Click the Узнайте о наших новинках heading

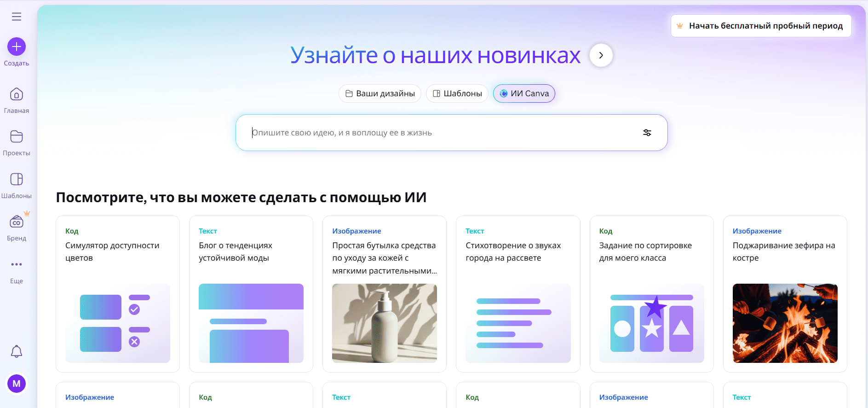pyautogui.click(x=435, y=55)
